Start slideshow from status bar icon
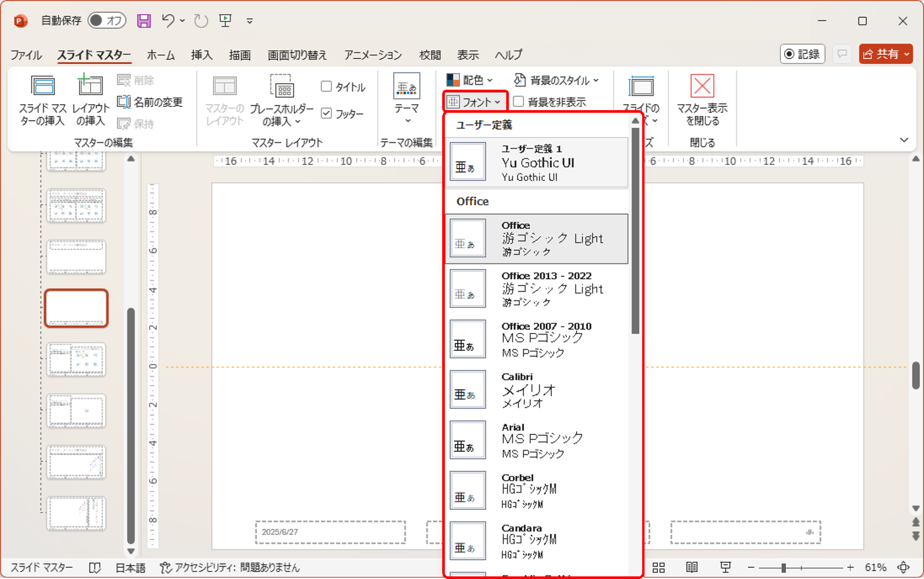924x579 pixels. click(x=725, y=567)
